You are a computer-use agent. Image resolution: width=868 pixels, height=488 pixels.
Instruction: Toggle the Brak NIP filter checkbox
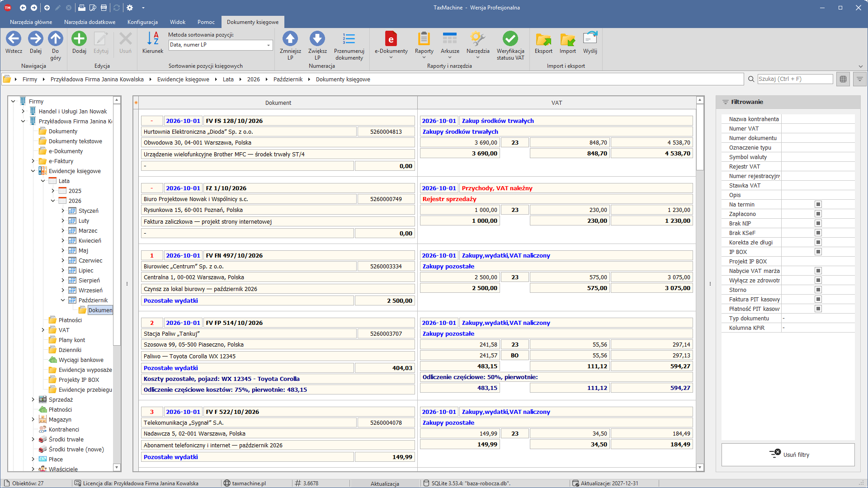point(818,223)
